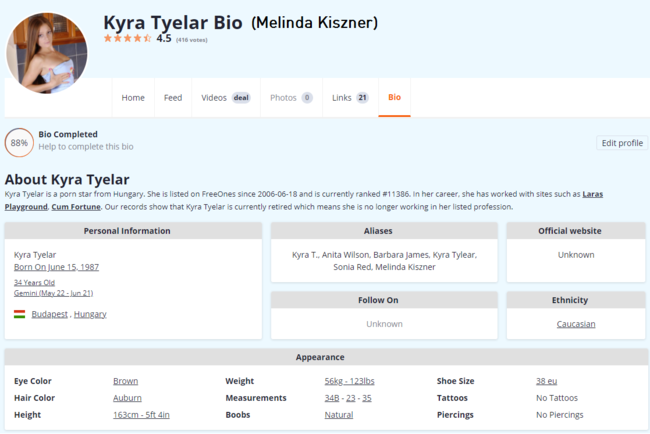Click the Brown eye color link
This screenshot has height=434, width=650.
126,381
